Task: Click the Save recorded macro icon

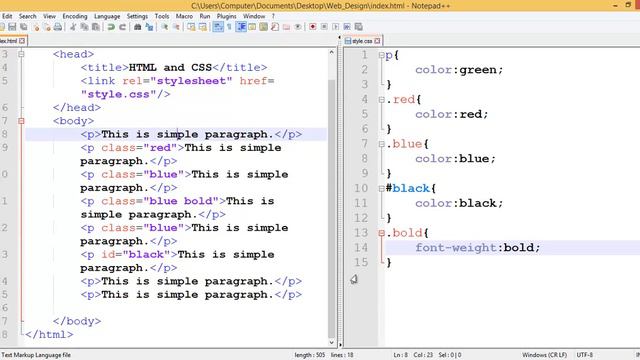Action: coord(358,27)
